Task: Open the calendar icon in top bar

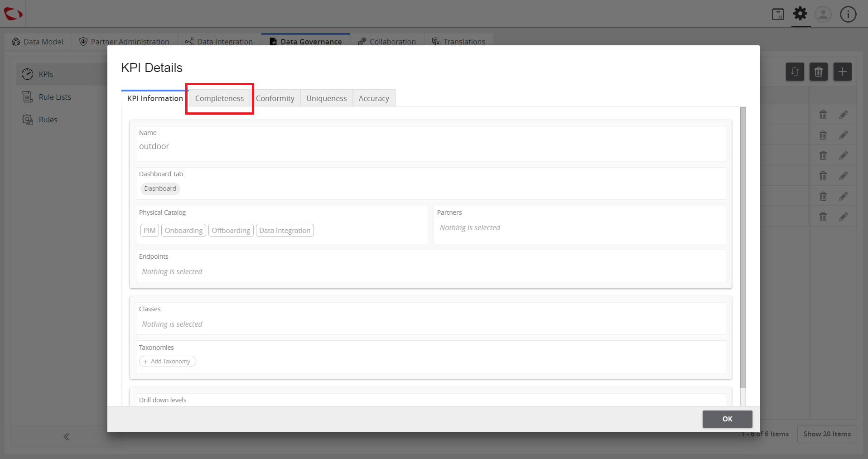Action: pos(778,14)
